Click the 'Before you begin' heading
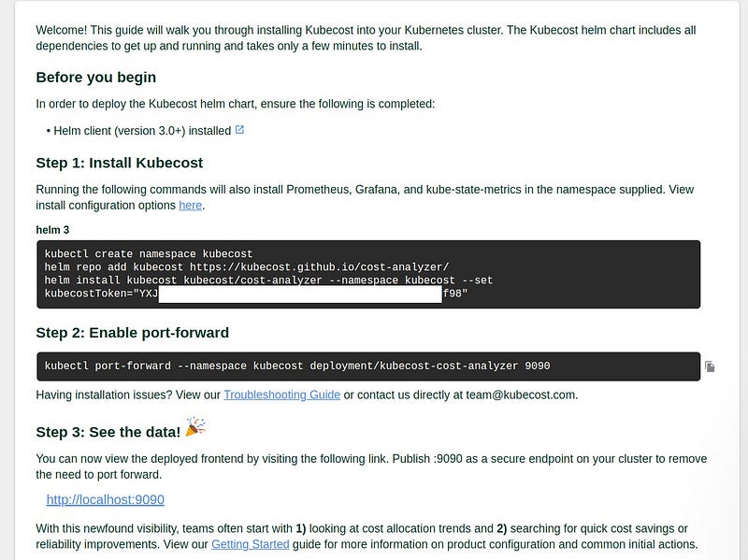This screenshot has height=560, width=748. pyautogui.click(x=96, y=78)
